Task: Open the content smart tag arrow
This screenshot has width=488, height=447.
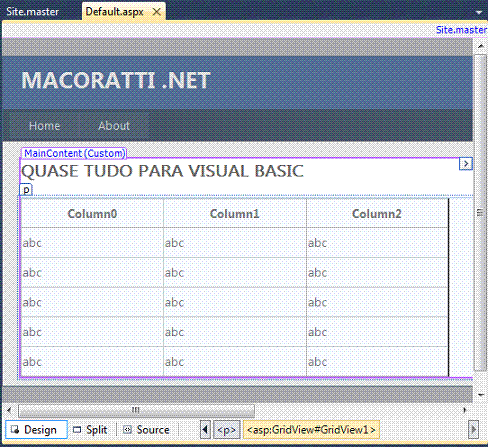Action: click(x=466, y=164)
